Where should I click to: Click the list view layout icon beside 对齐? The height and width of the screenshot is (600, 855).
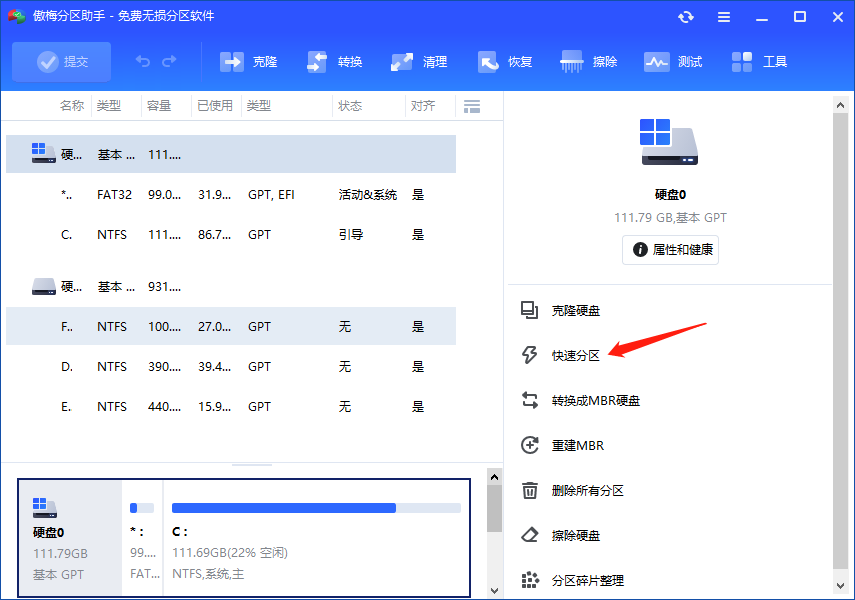(471, 105)
